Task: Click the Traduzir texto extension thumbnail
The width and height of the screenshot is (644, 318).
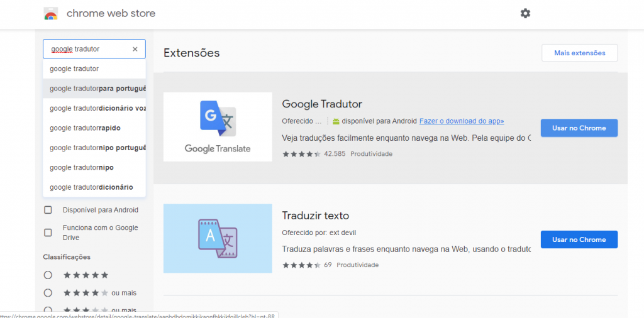Action: click(218, 238)
